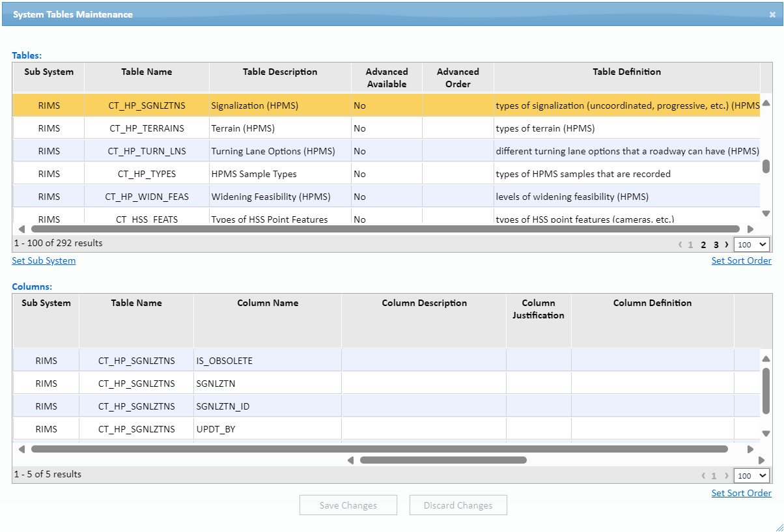Click 'types of terrain (HPMS)' definition cell
Image resolution: width=784 pixels, height=532 pixels.
click(x=626, y=128)
